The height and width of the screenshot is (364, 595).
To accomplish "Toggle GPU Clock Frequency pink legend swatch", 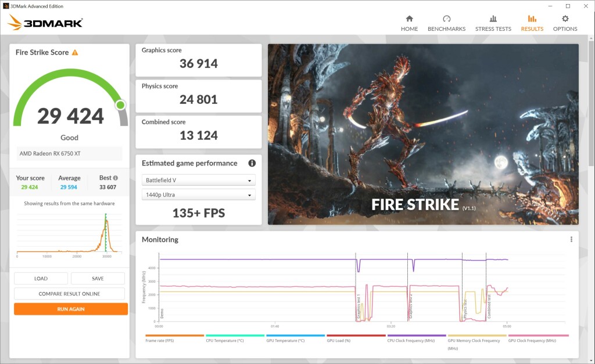I will click(538, 336).
